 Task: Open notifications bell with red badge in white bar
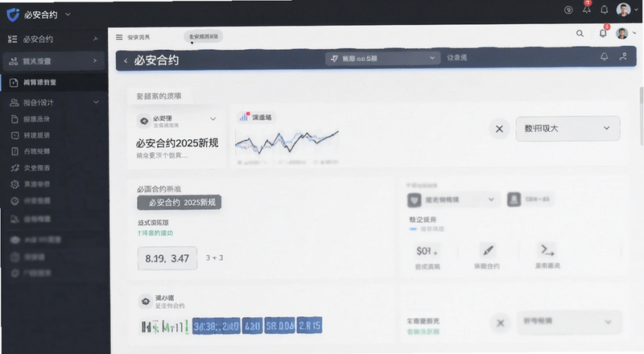coord(603,32)
